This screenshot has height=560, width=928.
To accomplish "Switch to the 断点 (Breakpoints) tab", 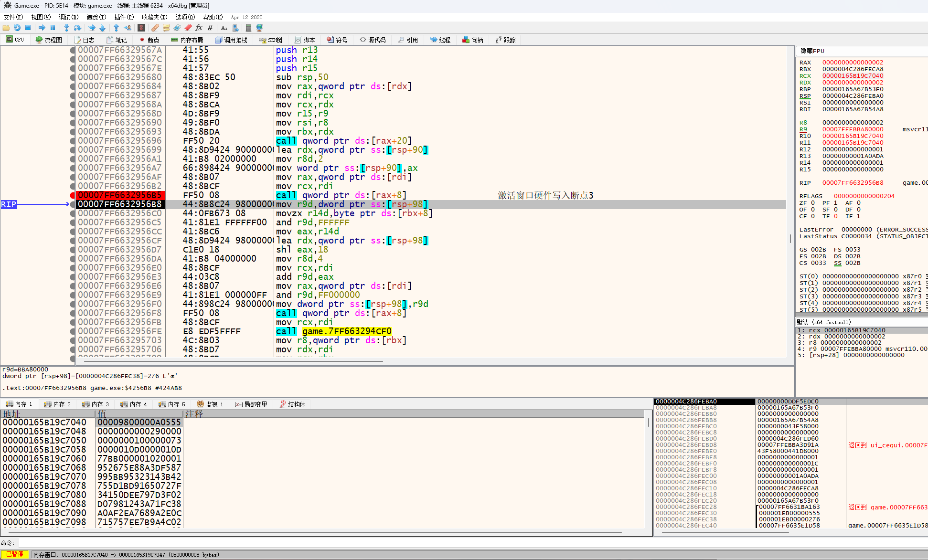I will coord(149,40).
